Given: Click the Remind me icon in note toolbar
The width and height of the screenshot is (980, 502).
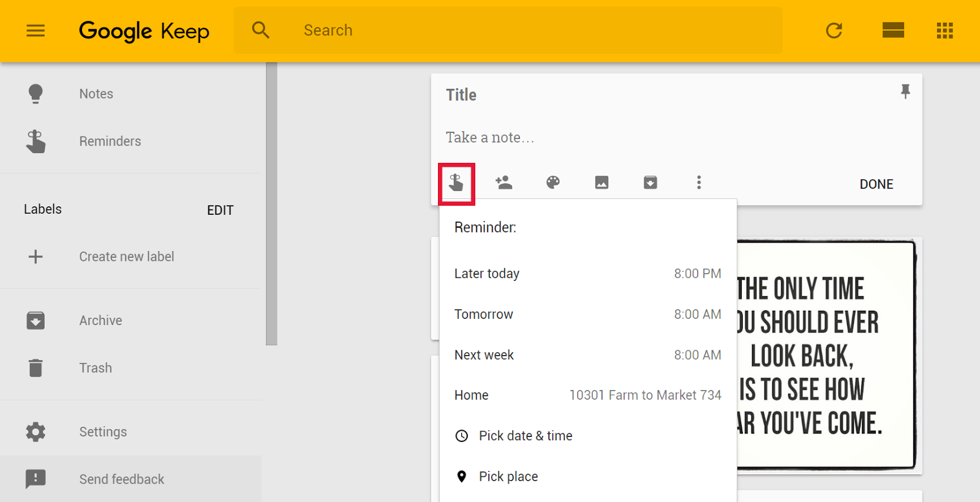Looking at the screenshot, I should click(456, 182).
